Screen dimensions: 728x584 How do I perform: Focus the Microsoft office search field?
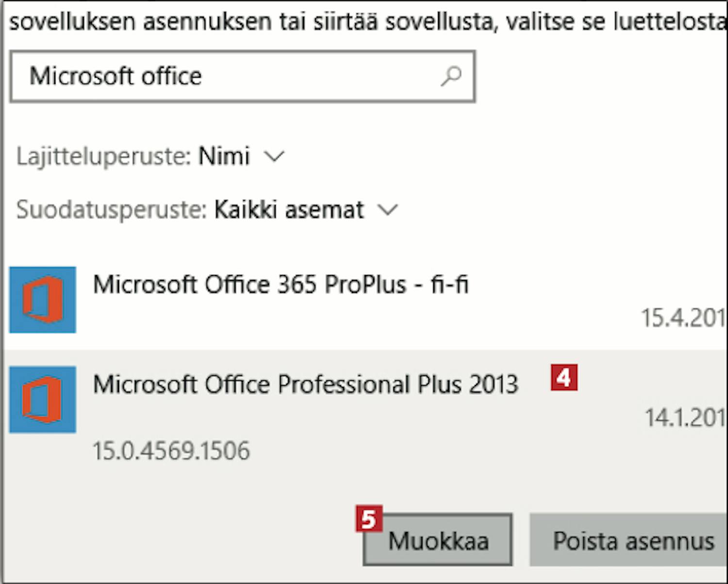coord(242,76)
